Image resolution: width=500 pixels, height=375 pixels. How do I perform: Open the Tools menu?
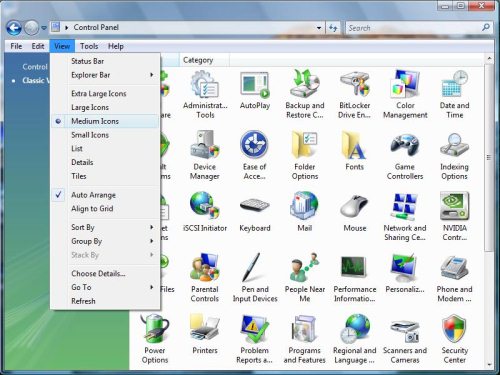[89, 46]
